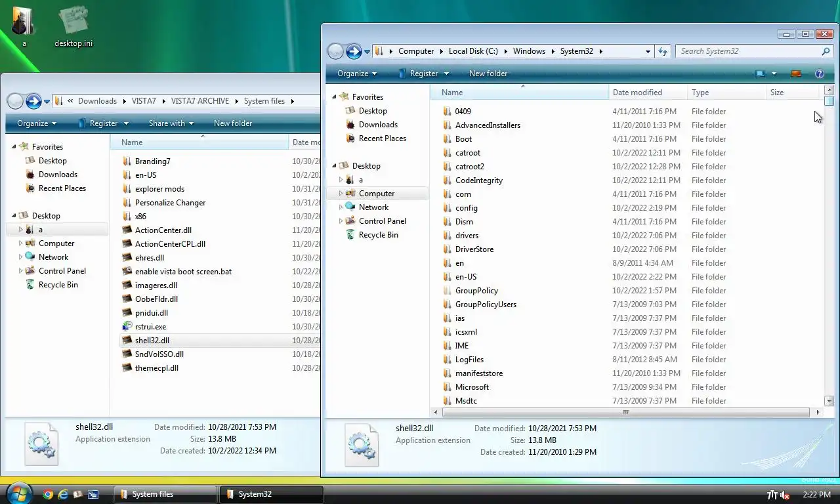Click Local Disk (C:) breadcrumb segment

tap(473, 51)
